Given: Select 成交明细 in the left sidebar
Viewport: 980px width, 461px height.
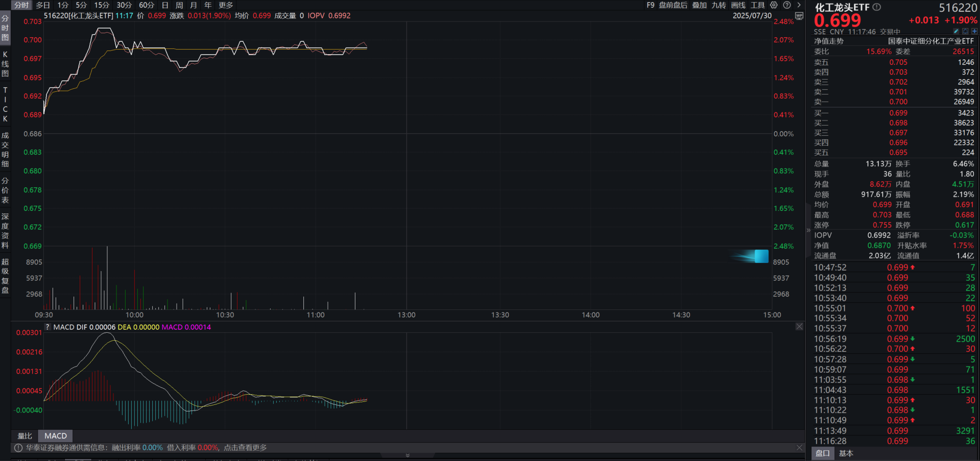Looking at the screenshot, I should coord(5,149).
